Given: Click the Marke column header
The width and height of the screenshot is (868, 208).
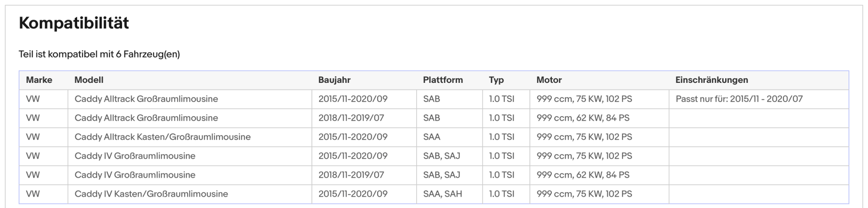Looking at the screenshot, I should tap(39, 80).
